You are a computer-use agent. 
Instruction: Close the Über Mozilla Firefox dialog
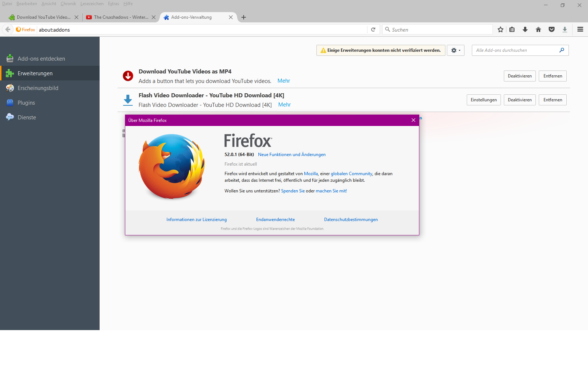point(413,120)
